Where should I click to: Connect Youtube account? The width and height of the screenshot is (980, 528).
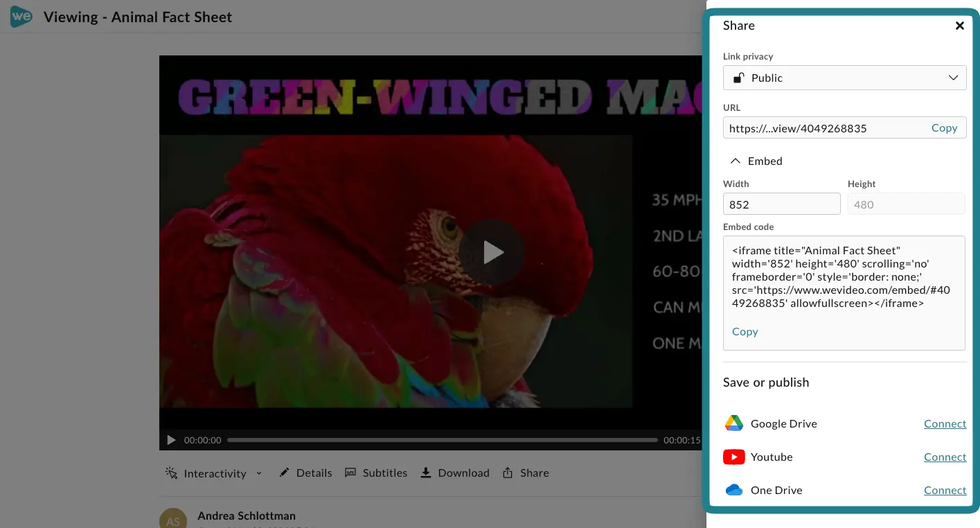(945, 457)
